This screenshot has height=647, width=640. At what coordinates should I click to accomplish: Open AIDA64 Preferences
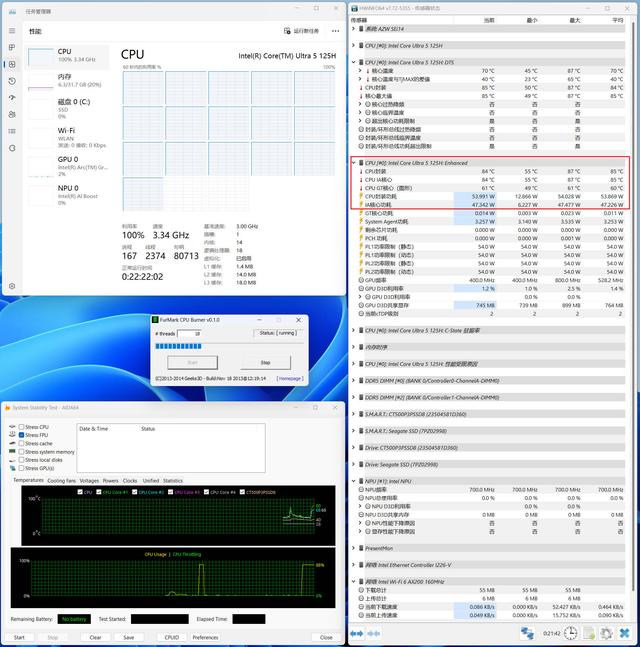(x=205, y=638)
